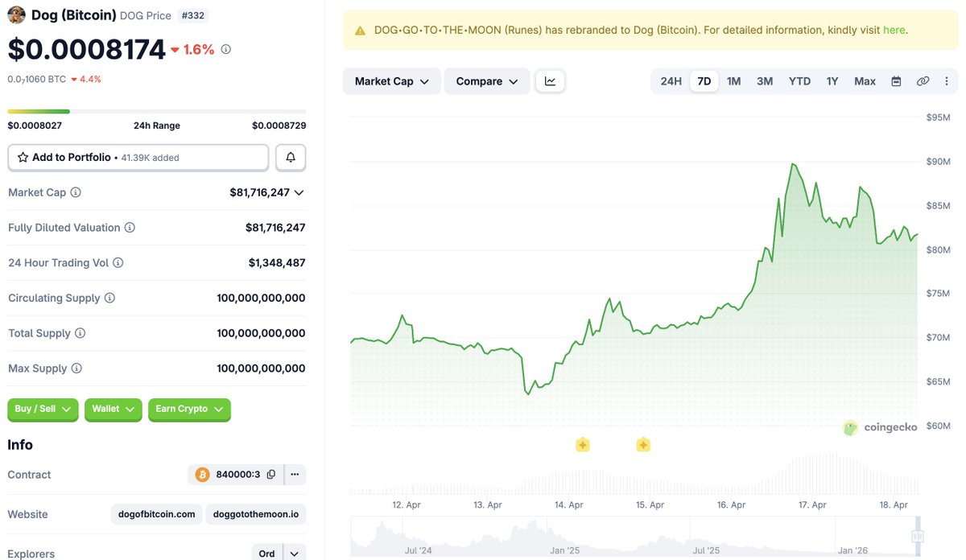Image resolution: width=966 pixels, height=560 pixels.
Task: Switch to line chart type icon
Action: [551, 81]
